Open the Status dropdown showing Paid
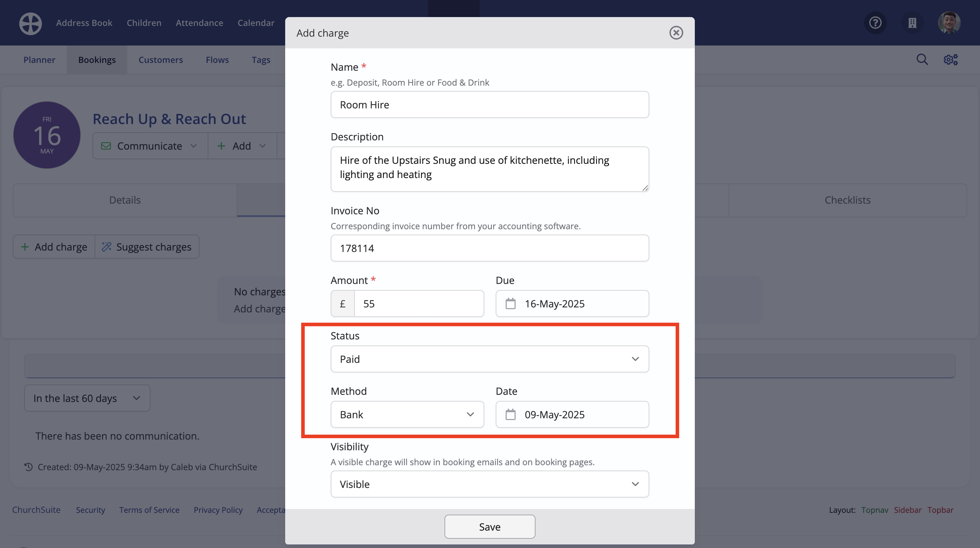980x548 pixels. click(x=490, y=359)
